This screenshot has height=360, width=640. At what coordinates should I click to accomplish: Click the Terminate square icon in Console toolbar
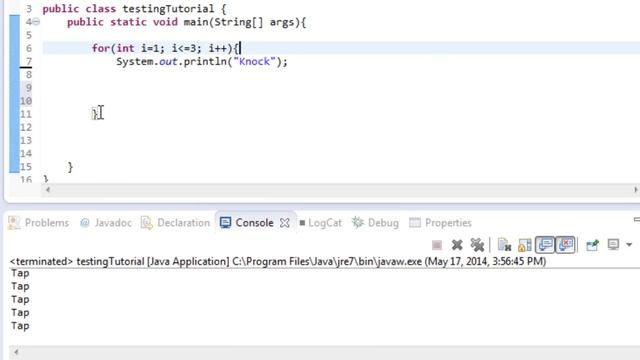coord(437,245)
